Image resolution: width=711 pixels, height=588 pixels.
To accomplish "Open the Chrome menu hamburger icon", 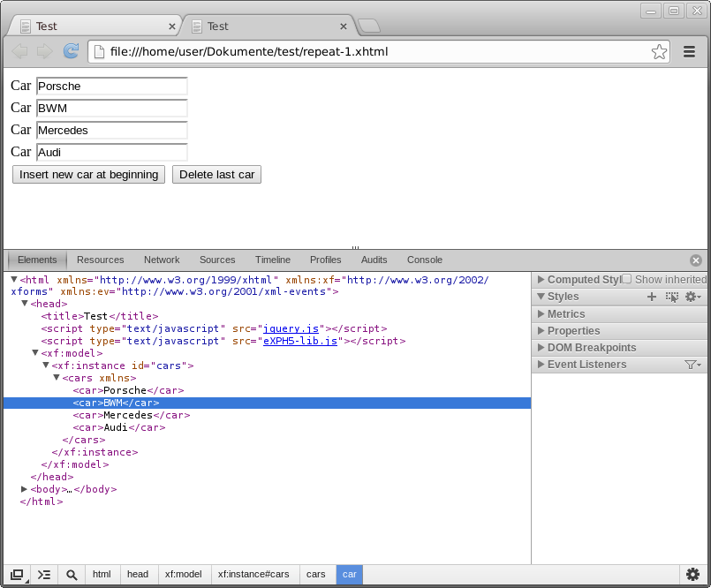I will click(x=689, y=52).
